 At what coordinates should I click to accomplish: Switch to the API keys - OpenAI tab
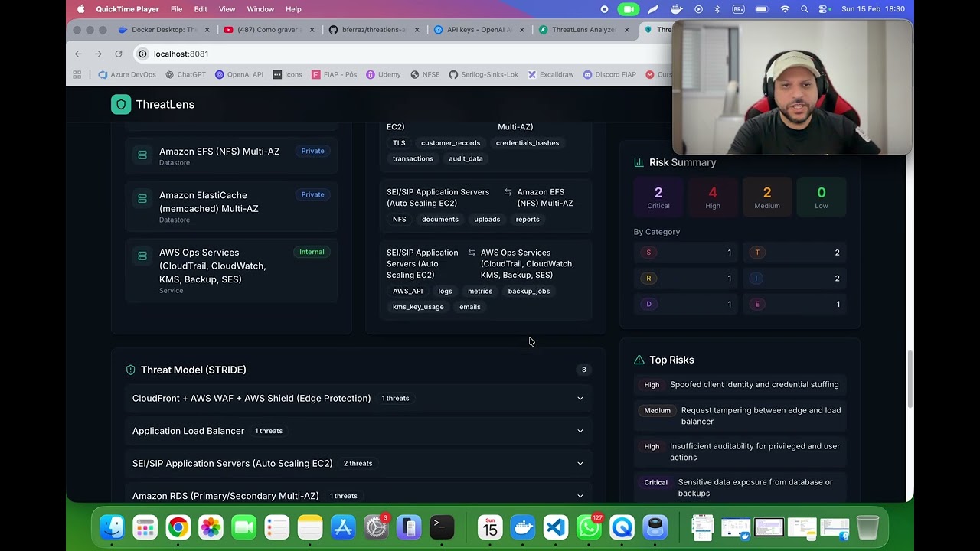pyautogui.click(x=479, y=30)
